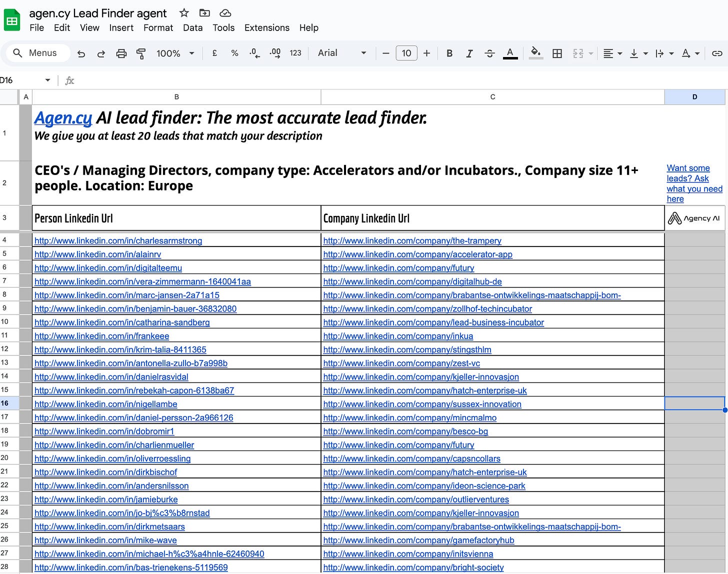This screenshot has height=574, width=728.
Task: Open the borders tool
Action: [x=557, y=53]
